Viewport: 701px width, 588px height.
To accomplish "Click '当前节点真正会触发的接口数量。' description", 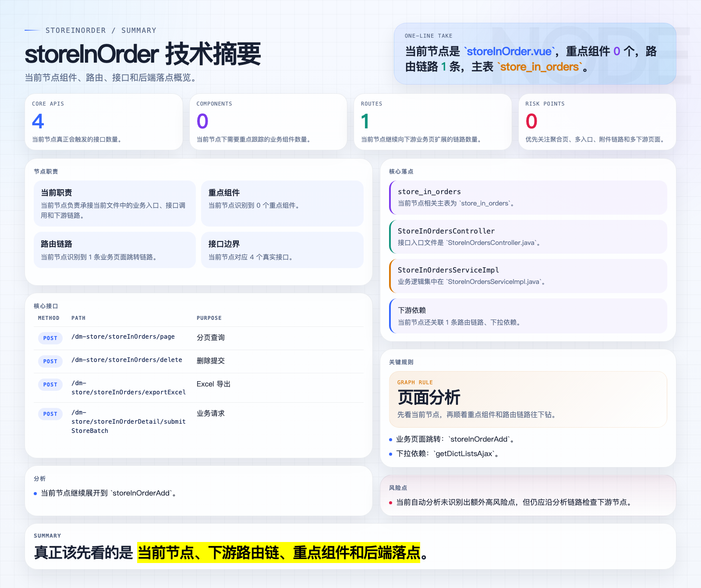I will [x=78, y=139].
